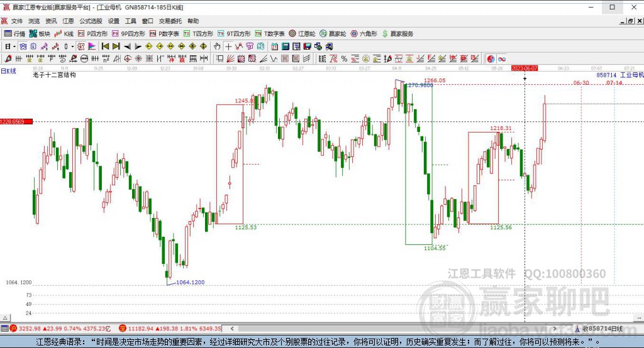Open the calculator icon

tap(285, 46)
